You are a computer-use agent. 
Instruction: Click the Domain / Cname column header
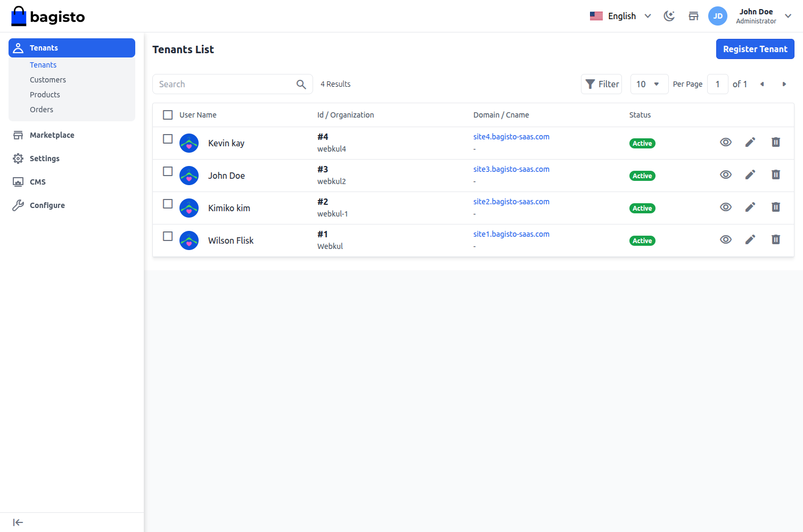pos(501,115)
